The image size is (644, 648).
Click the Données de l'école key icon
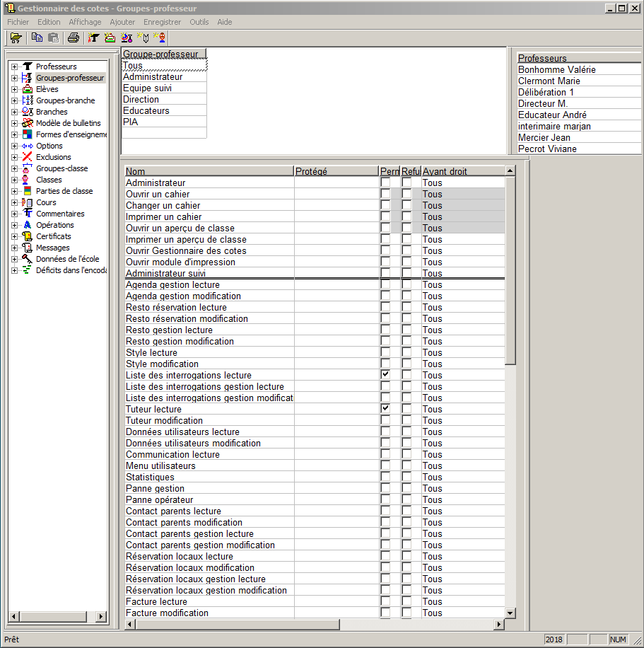point(27,259)
